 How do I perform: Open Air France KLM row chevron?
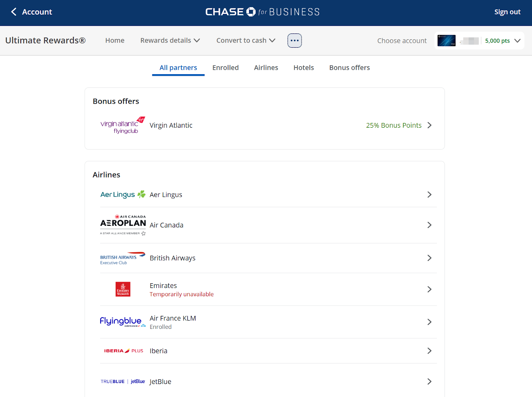pos(430,322)
